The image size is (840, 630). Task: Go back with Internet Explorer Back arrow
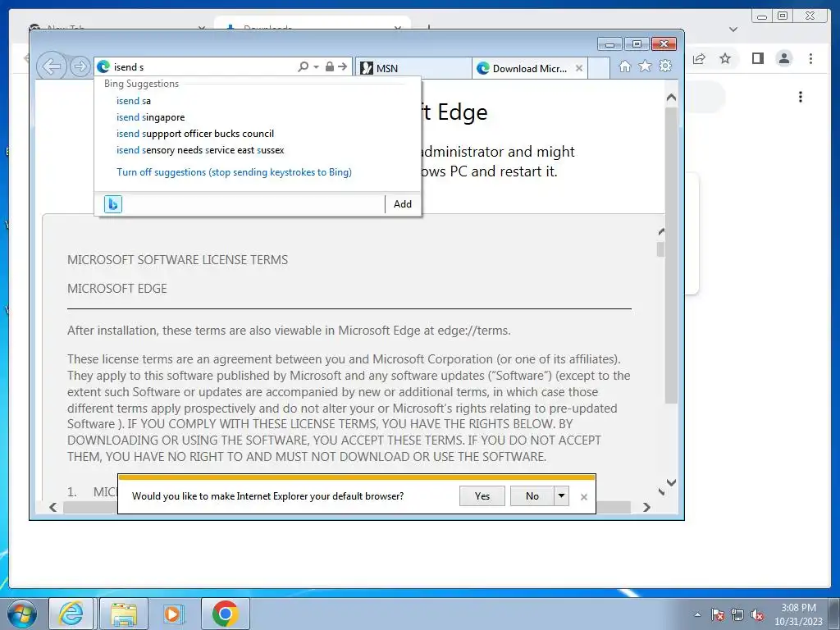(52, 67)
